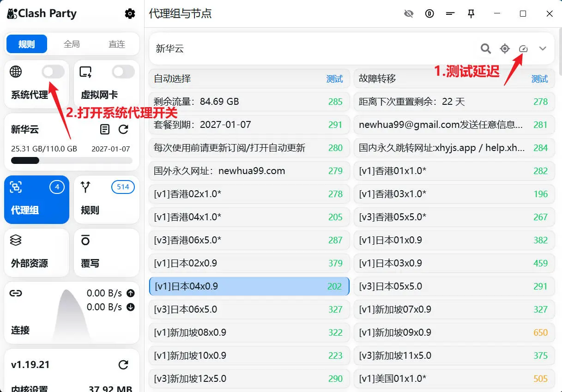Open the 外部资源 panel

[x=36, y=253]
